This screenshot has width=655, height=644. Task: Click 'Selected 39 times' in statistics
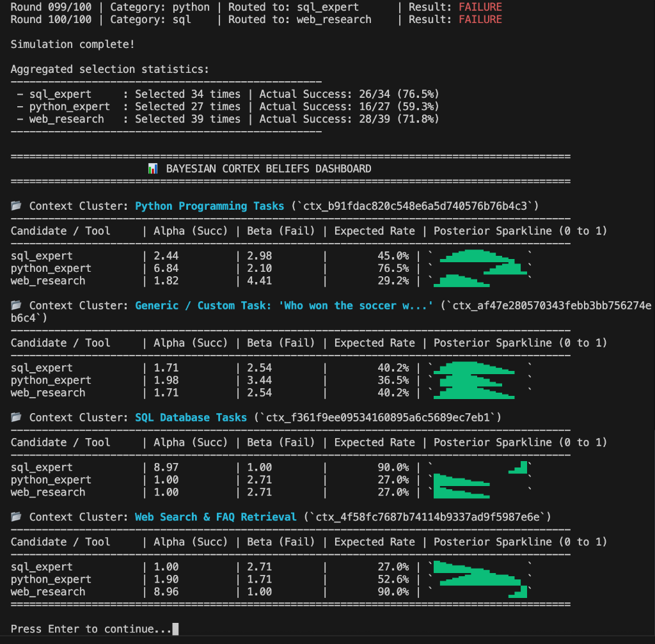click(187, 120)
